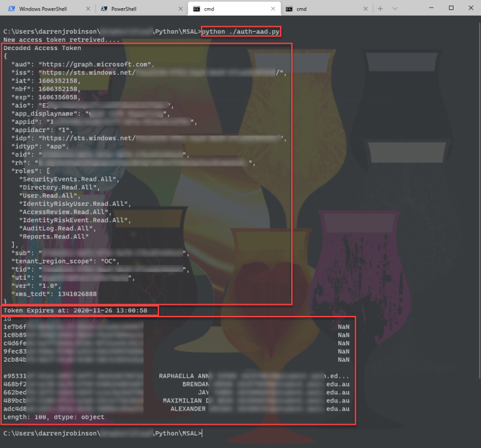Click the "nbf": 1606352158 line
Screen dimensions: 481x448
coord(46,89)
